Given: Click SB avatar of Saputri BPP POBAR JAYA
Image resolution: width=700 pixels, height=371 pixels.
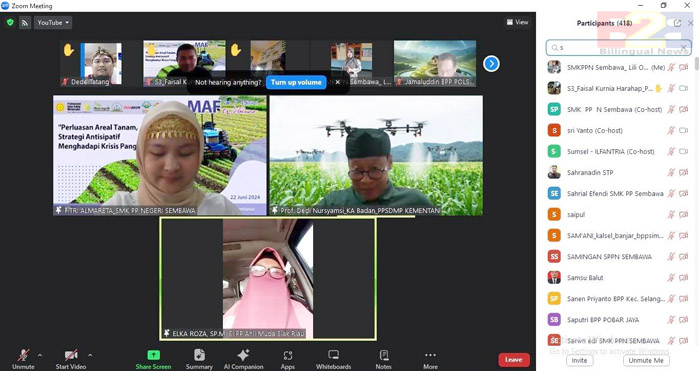Looking at the screenshot, I should pos(554,320).
